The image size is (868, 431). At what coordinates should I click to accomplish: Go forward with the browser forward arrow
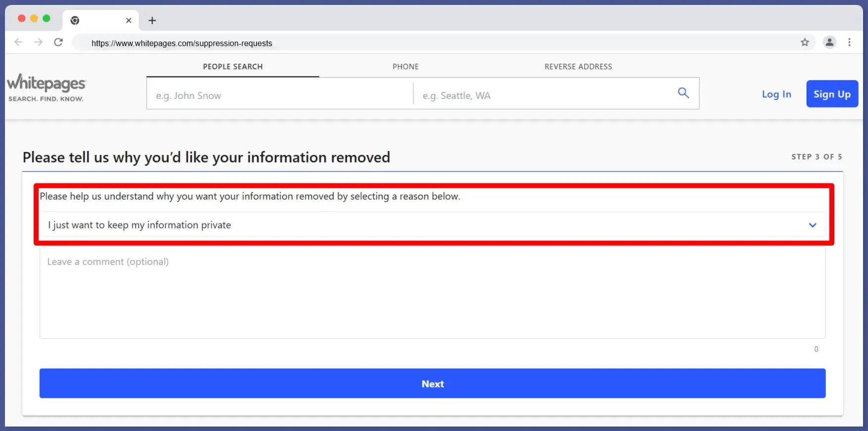click(38, 42)
